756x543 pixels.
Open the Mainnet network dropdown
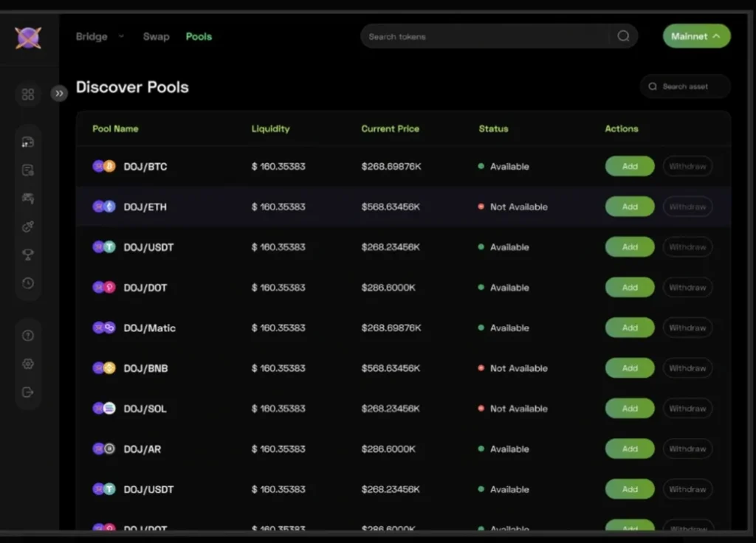pos(696,36)
